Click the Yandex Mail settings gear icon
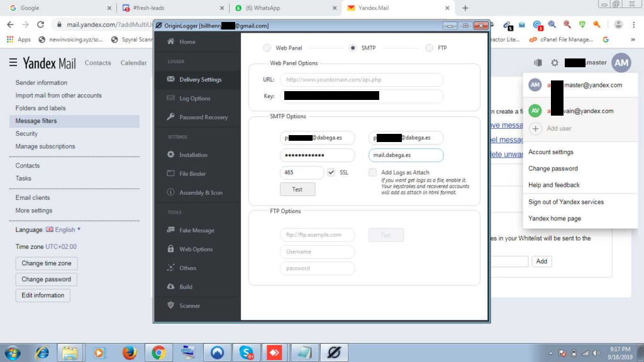Viewport: 644px width, 362px height. [555, 63]
